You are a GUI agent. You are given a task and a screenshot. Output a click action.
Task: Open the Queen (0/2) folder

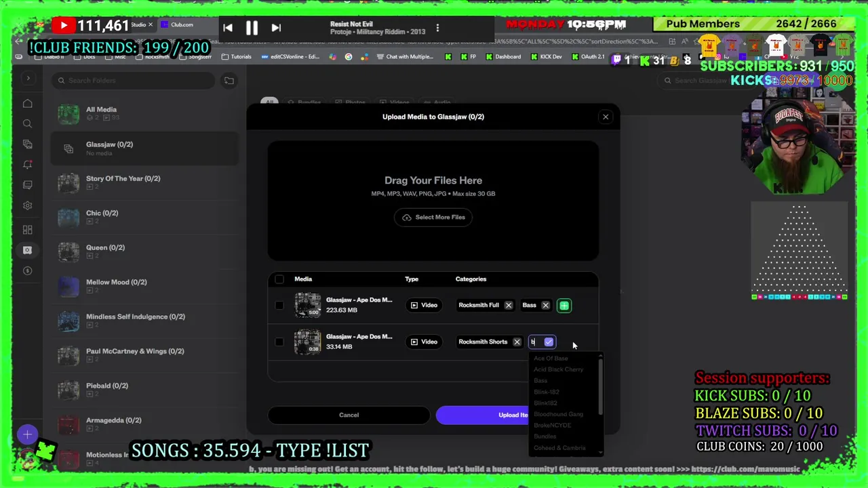144,251
